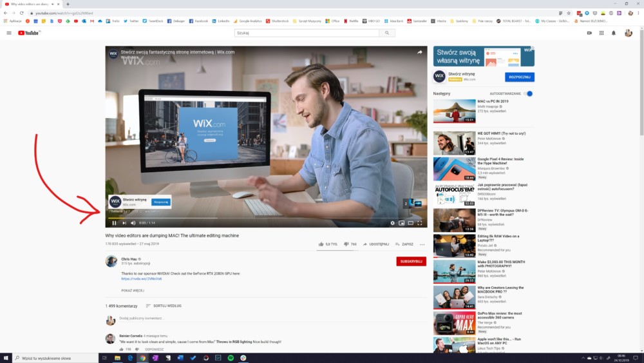Click the page vertical scrollbar
The height and width of the screenshot is (363, 644).
tap(641, 83)
